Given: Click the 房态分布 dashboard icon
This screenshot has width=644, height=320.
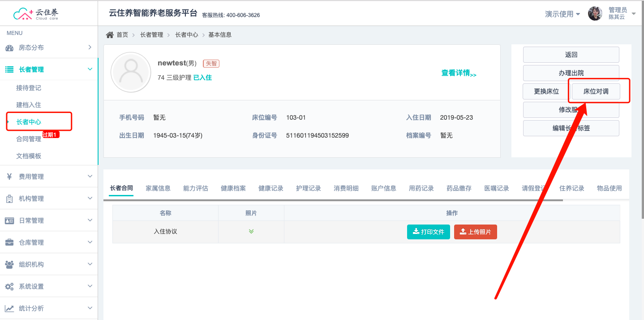Looking at the screenshot, I should [9, 48].
